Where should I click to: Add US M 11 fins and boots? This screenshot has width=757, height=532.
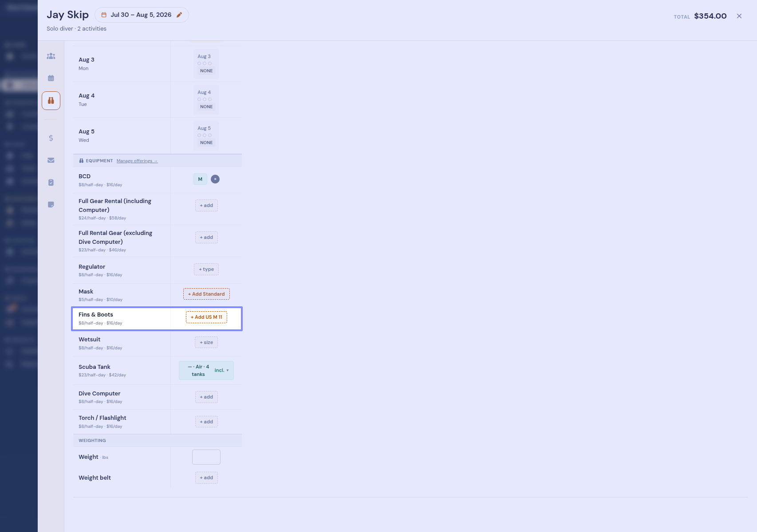point(206,317)
